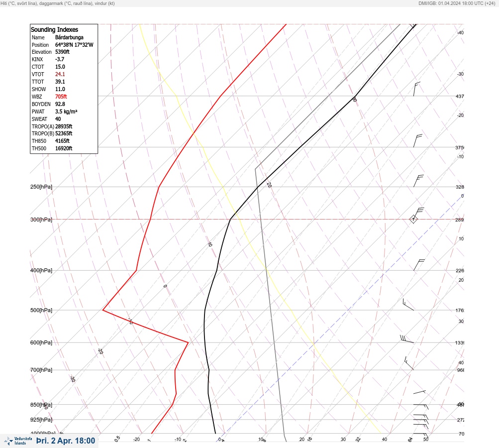Click the TH500 value '16920ft'
This screenshot has height=448, width=499.
coord(64,148)
